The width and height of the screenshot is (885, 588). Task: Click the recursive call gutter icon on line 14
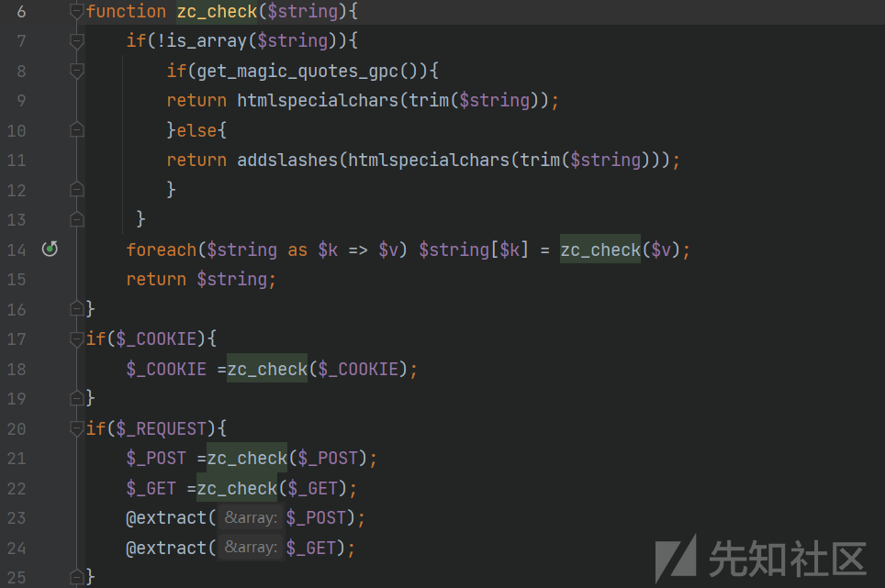pyautogui.click(x=50, y=249)
